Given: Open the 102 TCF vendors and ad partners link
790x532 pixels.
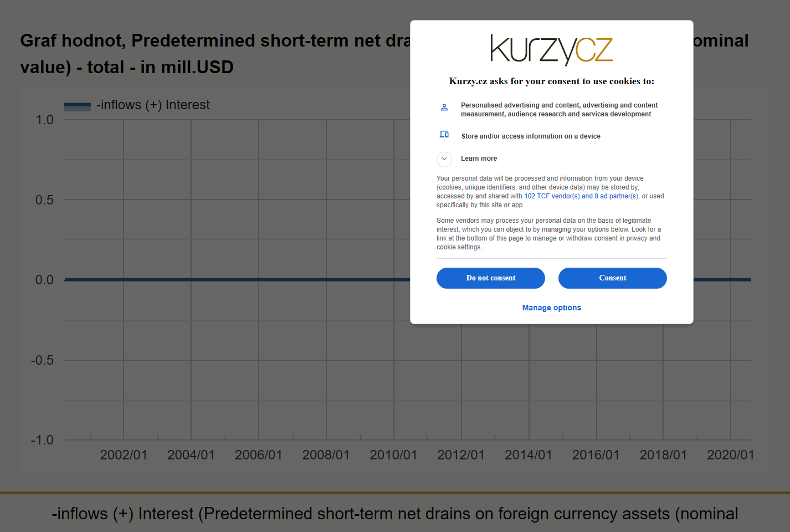Looking at the screenshot, I should (x=581, y=196).
